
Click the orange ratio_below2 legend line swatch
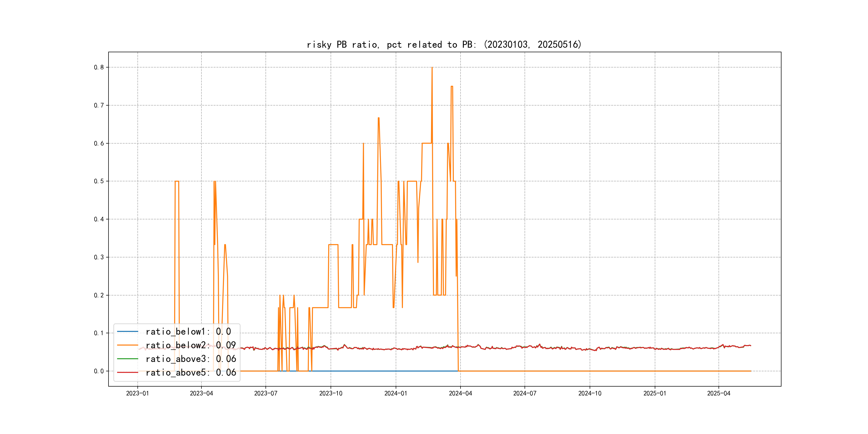click(x=127, y=345)
